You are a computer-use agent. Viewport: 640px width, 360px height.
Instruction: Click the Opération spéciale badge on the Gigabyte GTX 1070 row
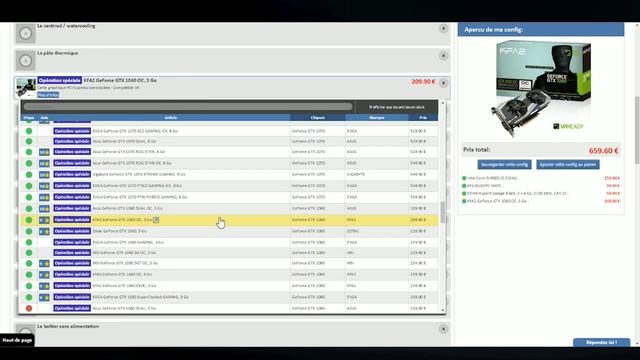tap(72, 174)
